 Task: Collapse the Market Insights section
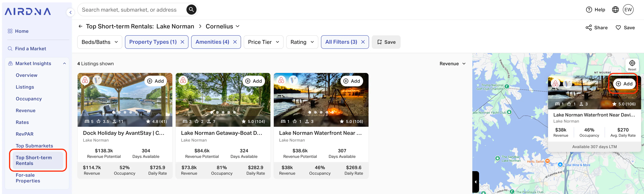point(65,64)
